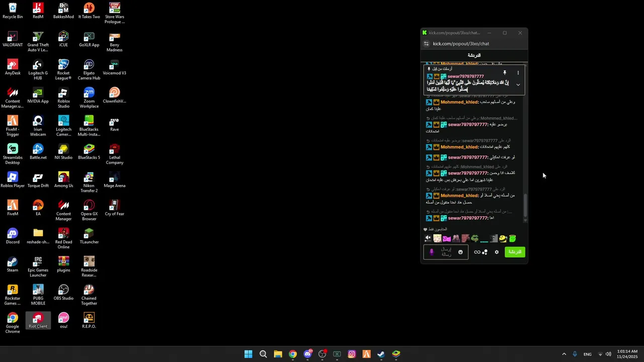This screenshot has width=644, height=362.
Task: Open Instagram from the taskbar
Action: pos(352,354)
